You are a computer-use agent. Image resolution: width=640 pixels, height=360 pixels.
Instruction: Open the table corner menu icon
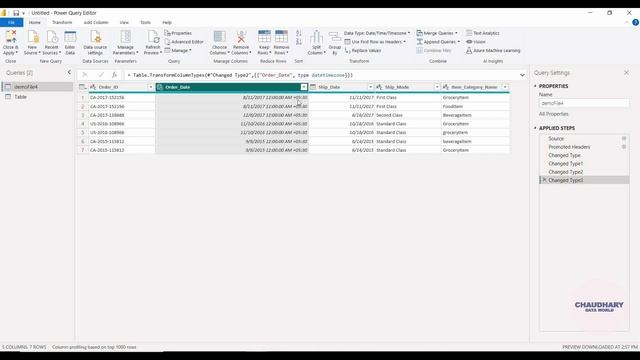(x=83, y=87)
